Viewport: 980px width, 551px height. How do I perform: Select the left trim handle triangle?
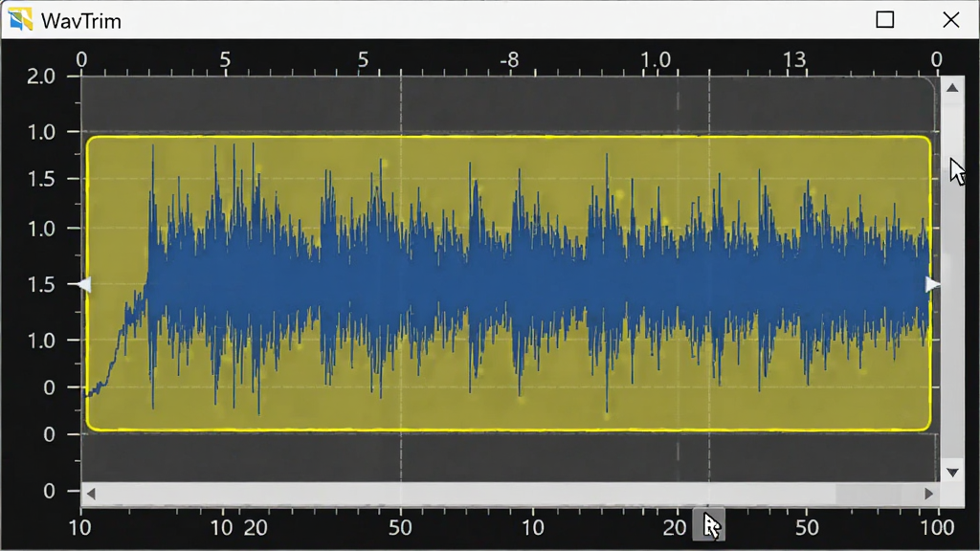click(84, 285)
